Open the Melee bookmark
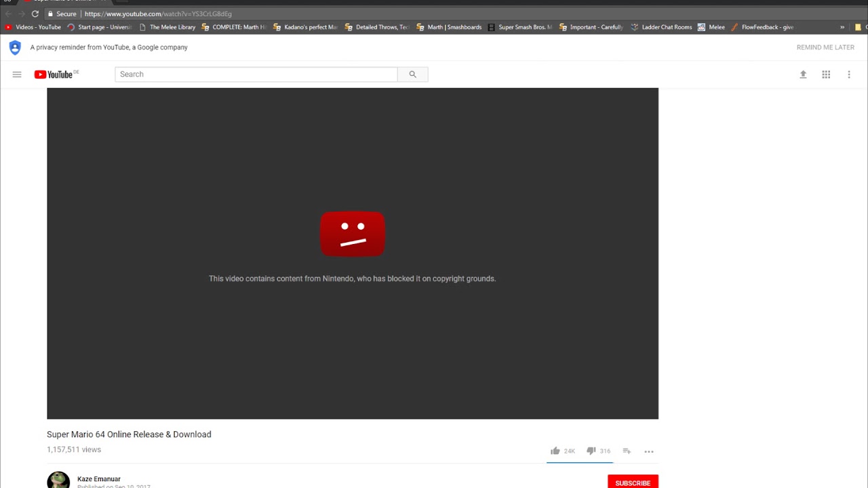This screenshot has height=488, width=868. (x=711, y=27)
